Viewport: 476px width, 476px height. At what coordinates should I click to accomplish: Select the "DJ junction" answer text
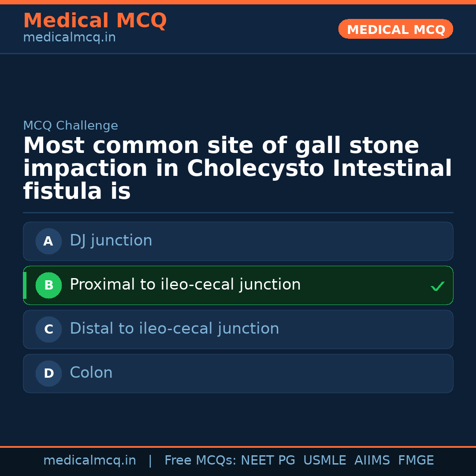[111, 241]
